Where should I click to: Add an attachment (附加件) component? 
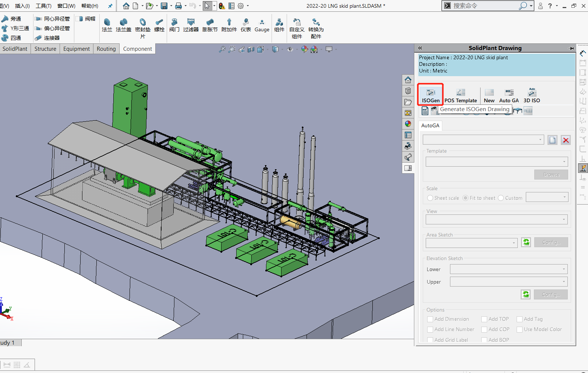[229, 25]
